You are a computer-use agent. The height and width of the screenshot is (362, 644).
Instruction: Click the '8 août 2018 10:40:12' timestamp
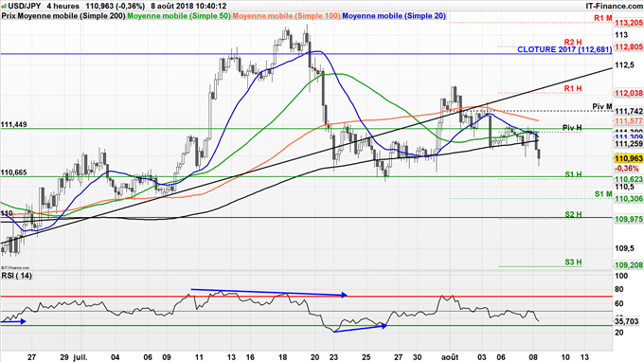(188, 7)
